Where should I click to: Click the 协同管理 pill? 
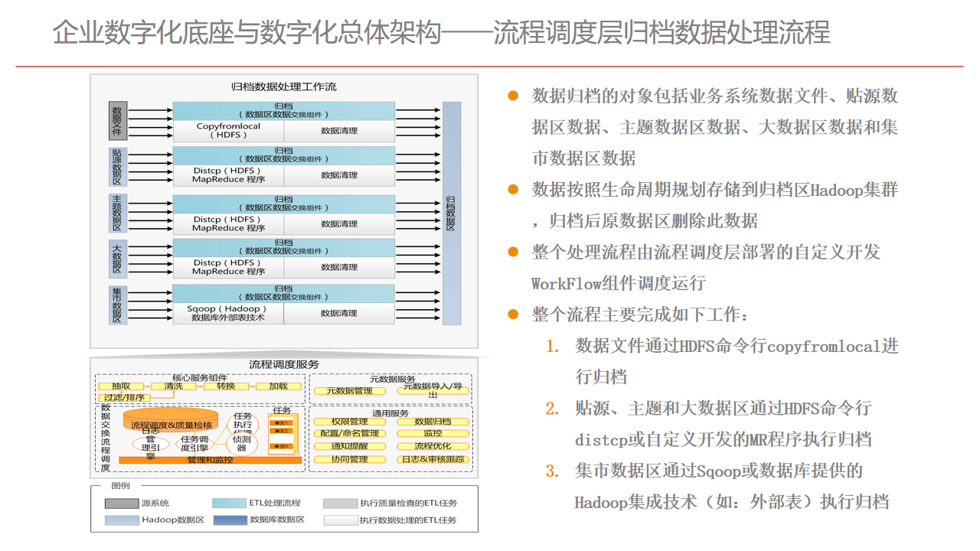point(350,459)
